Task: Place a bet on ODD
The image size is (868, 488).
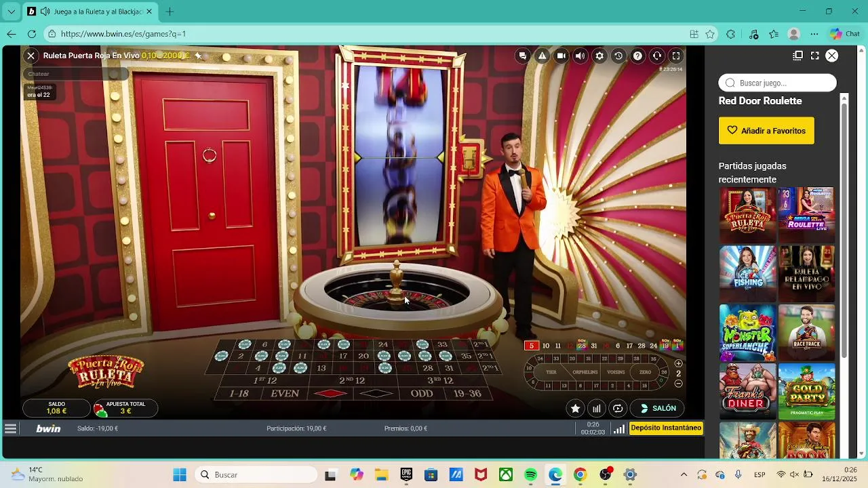Action: 421,394
